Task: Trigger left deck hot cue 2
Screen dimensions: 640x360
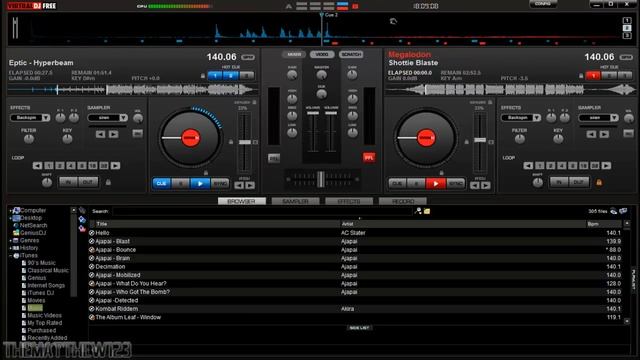Action: (x=231, y=76)
